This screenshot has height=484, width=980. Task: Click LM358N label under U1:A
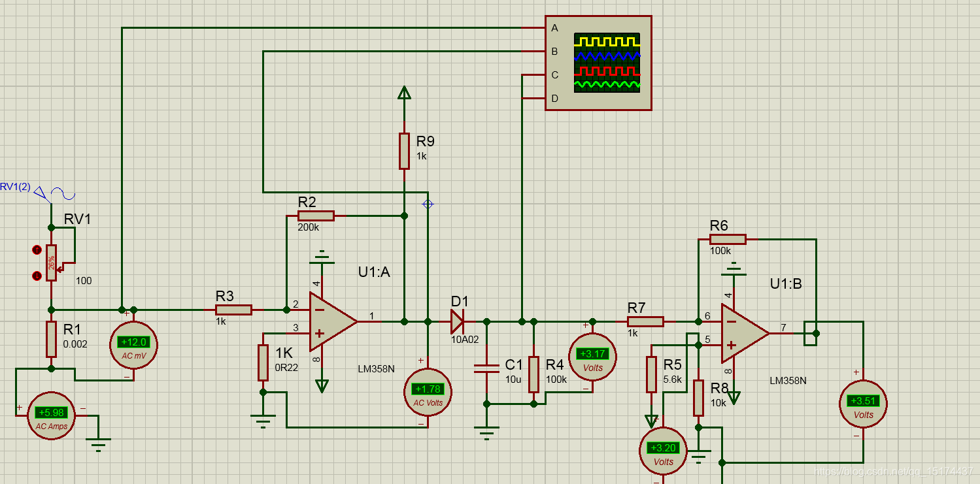[377, 368]
